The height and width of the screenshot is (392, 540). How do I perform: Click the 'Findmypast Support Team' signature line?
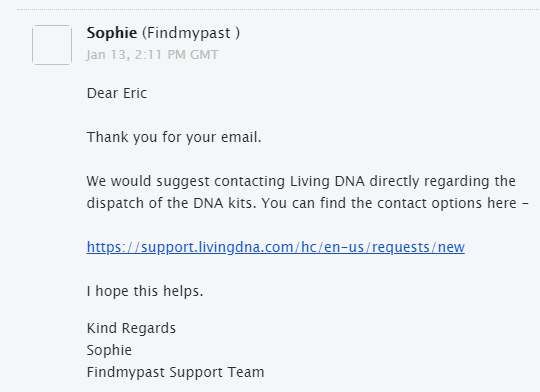(175, 372)
